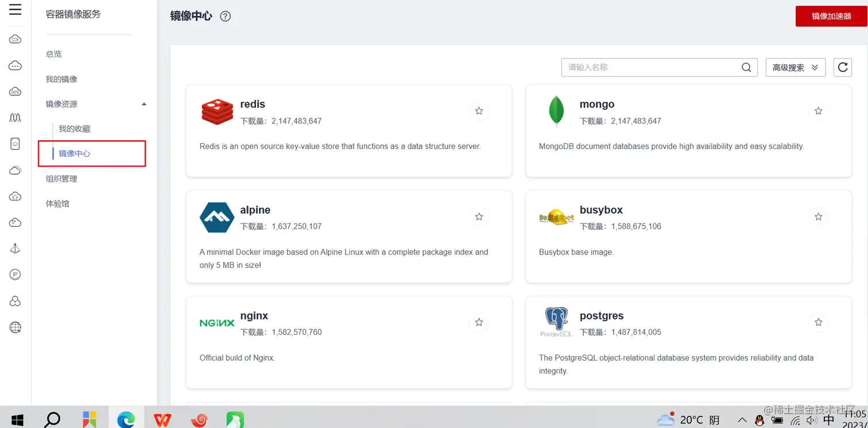Click the 容器镜像服务 service title
Image resolution: width=868 pixels, height=428 pixels.
pos(73,14)
